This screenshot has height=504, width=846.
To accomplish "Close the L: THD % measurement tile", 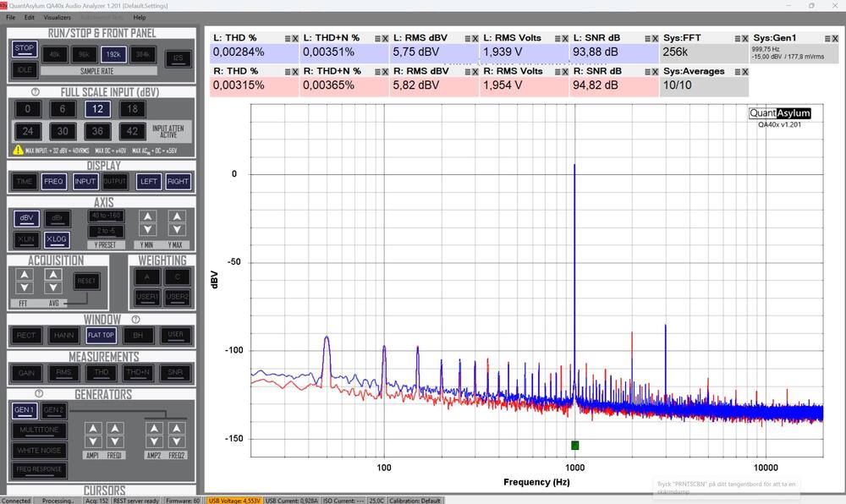I will click(x=295, y=39).
